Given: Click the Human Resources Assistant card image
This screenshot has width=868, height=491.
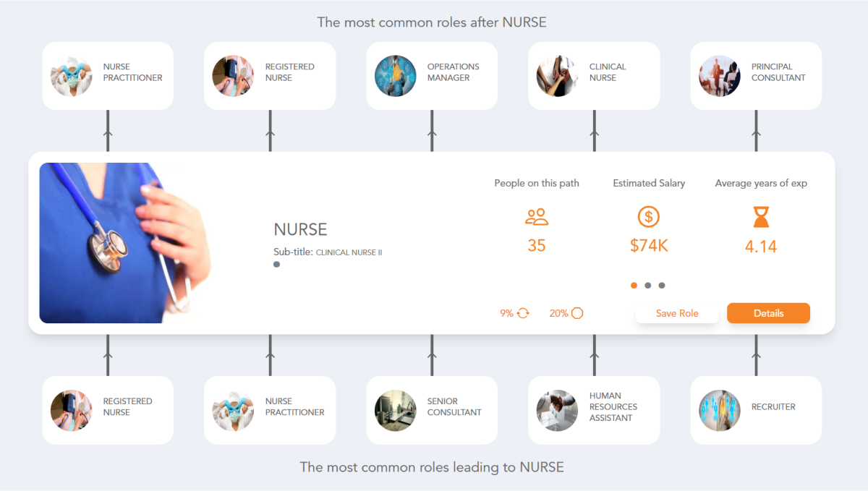Looking at the screenshot, I should pyautogui.click(x=558, y=410).
